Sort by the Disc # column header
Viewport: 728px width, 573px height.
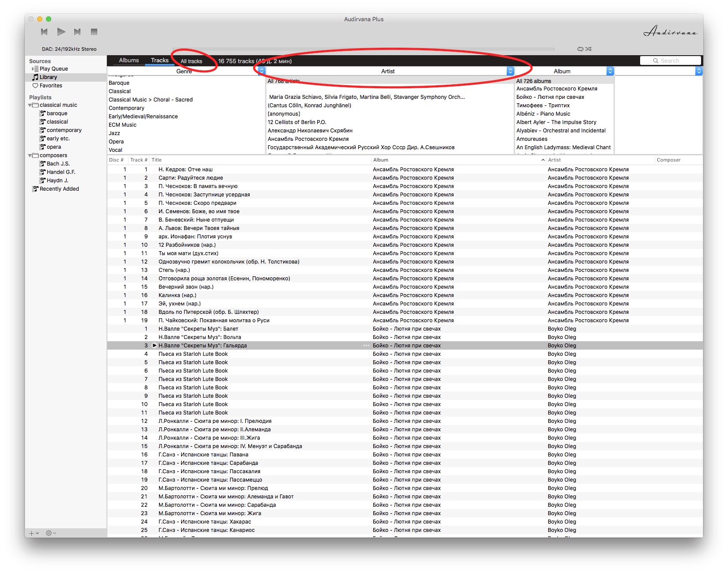pyautogui.click(x=116, y=160)
